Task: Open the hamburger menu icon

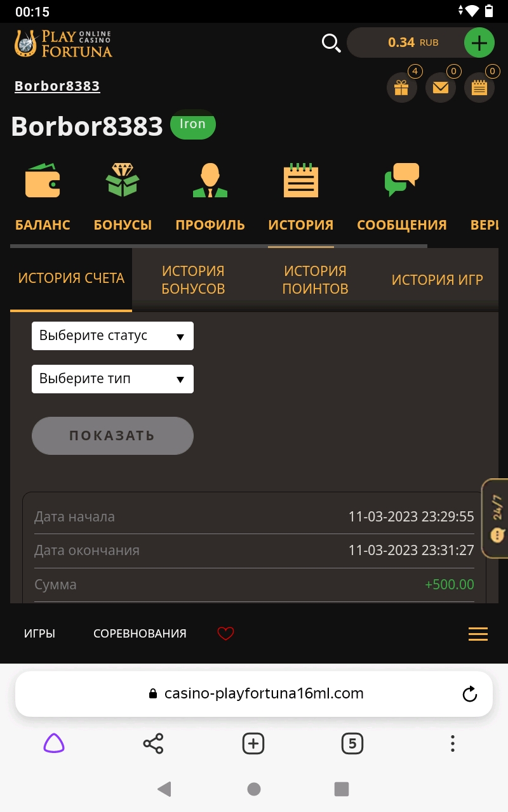Action: point(478,633)
